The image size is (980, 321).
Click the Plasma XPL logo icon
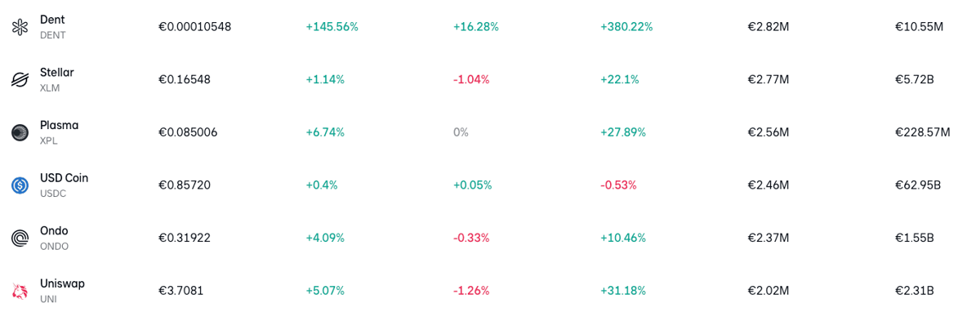point(20,132)
